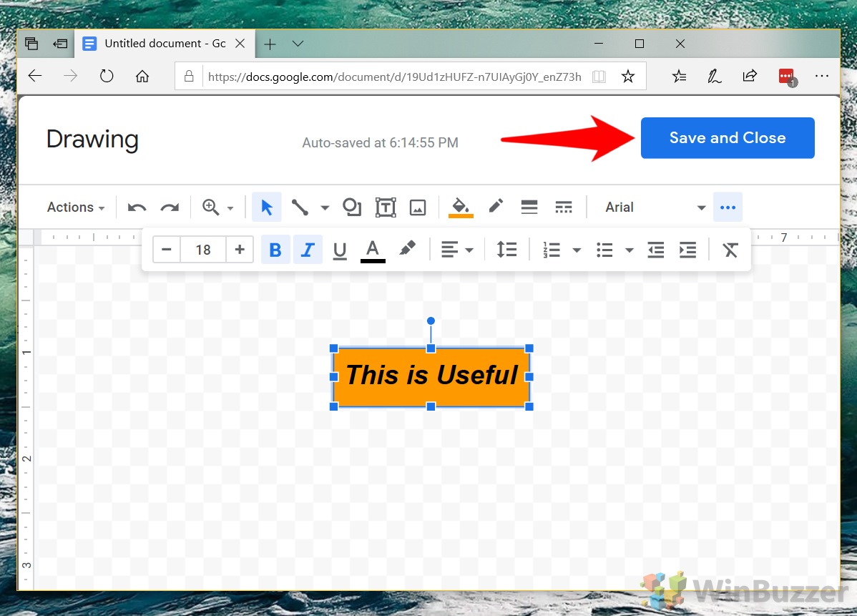Open the border color pencil tool
The height and width of the screenshot is (616, 857).
coord(496,206)
